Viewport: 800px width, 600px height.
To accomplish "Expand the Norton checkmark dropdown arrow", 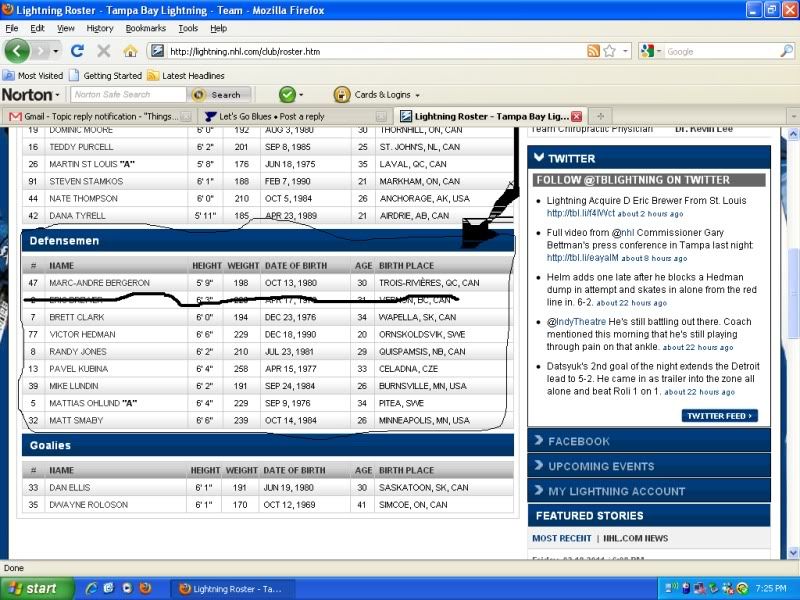I will pyautogui.click(x=301, y=95).
